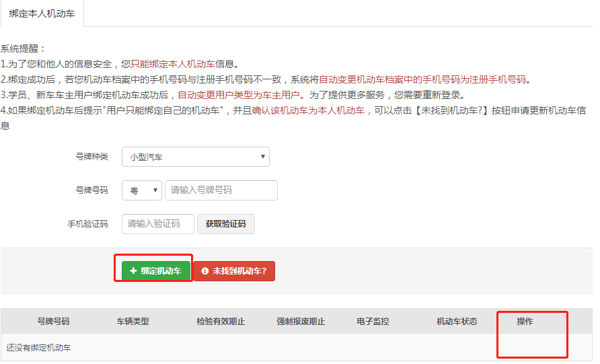Click the red 未找到机动车? button

coord(234,271)
